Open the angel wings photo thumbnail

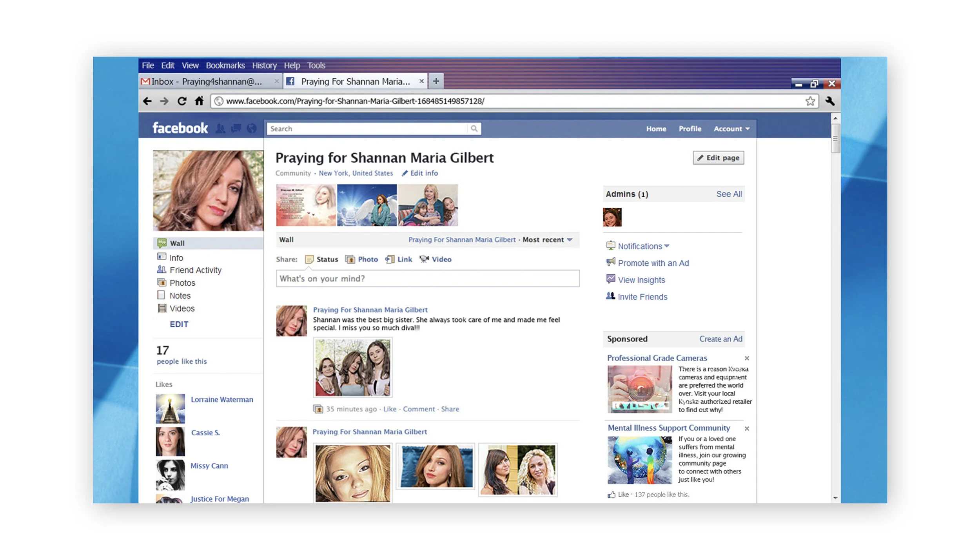367,205
